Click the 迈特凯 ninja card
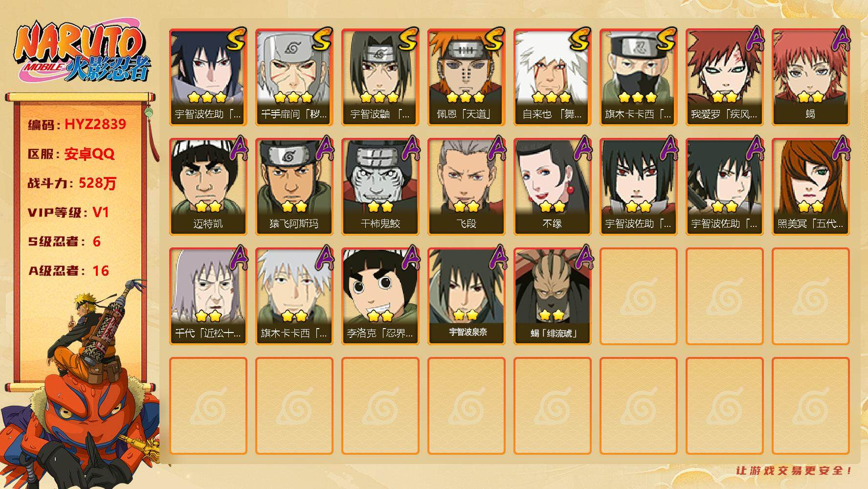 pos(208,187)
